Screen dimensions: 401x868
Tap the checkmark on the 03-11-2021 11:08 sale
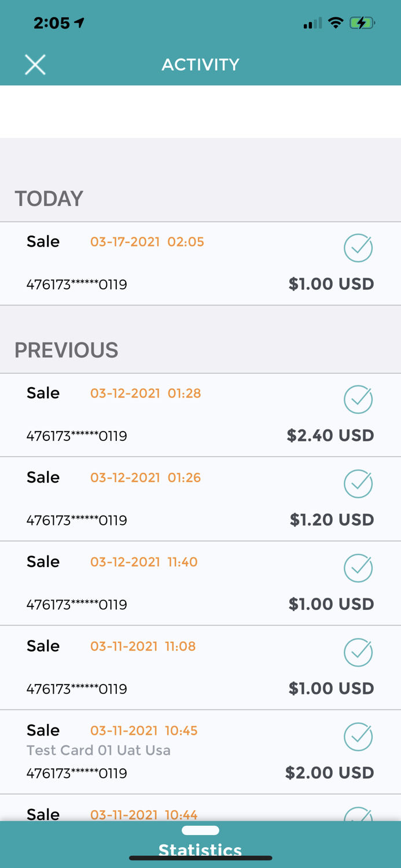[x=358, y=652]
